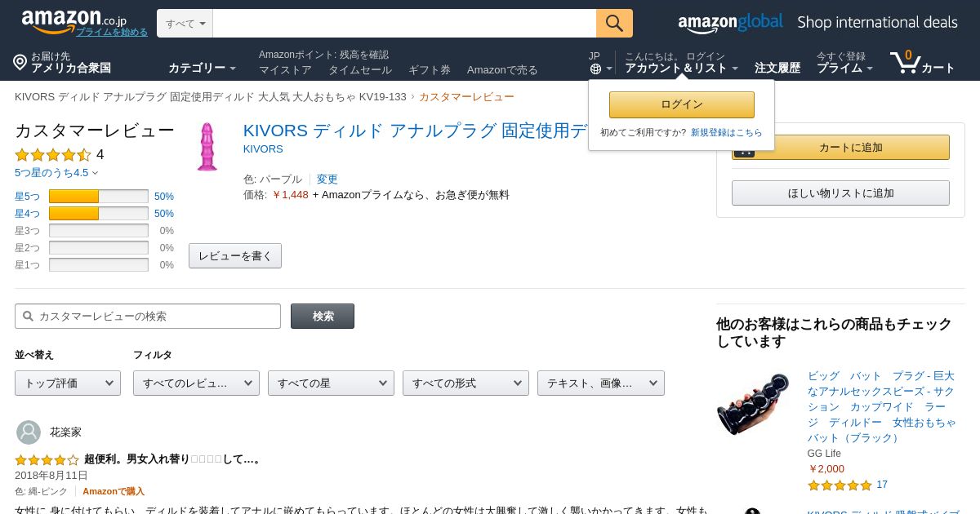Expand the トップ評価 sort dropdown
This screenshot has height=514, width=980.
click(x=68, y=383)
